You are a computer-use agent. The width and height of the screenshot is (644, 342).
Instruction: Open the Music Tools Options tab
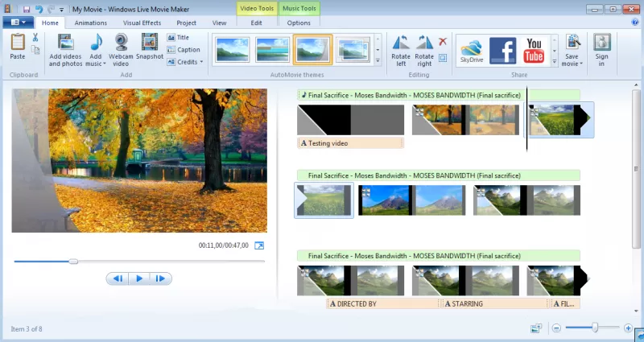point(299,23)
